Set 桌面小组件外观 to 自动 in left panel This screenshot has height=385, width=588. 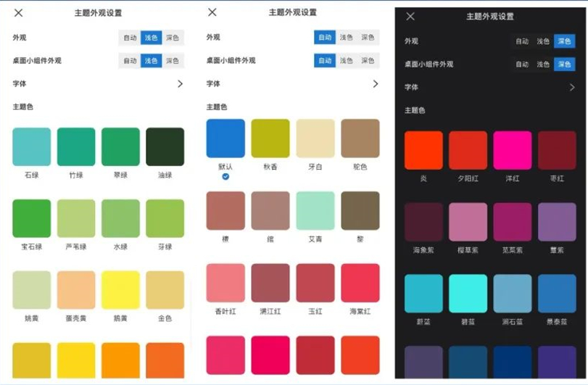click(x=130, y=61)
